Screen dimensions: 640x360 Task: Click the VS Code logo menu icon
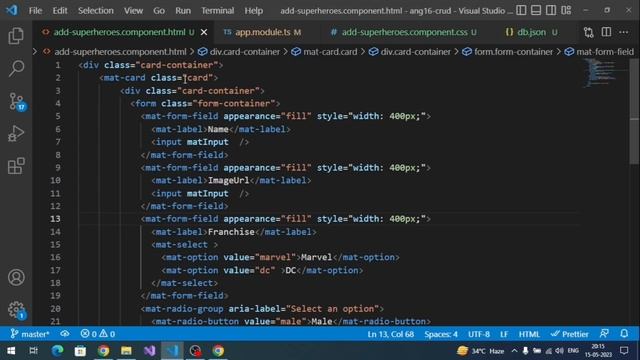coord(11,10)
